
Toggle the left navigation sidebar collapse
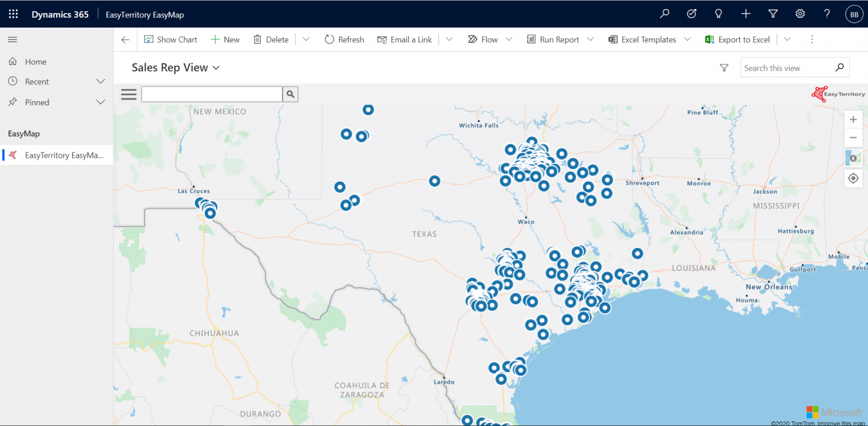[x=12, y=40]
